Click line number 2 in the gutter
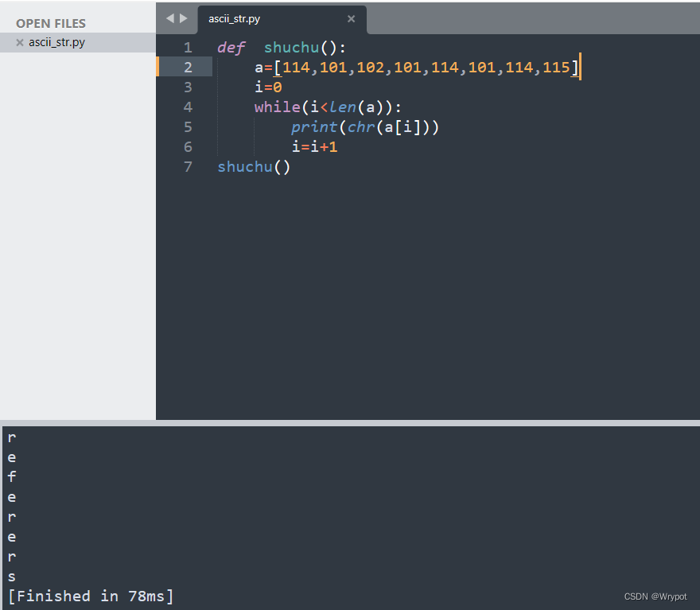Viewport: 700px width, 610px height. 188,68
